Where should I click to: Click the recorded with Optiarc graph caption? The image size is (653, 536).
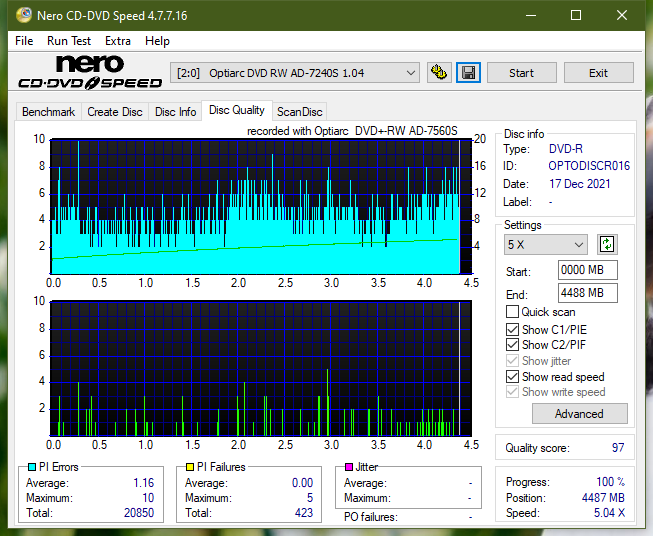[x=352, y=131]
